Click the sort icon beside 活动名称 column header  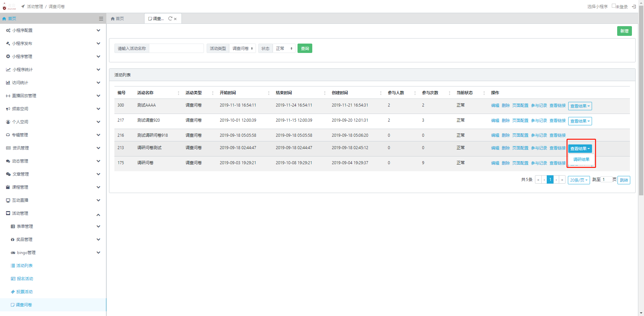(x=178, y=93)
